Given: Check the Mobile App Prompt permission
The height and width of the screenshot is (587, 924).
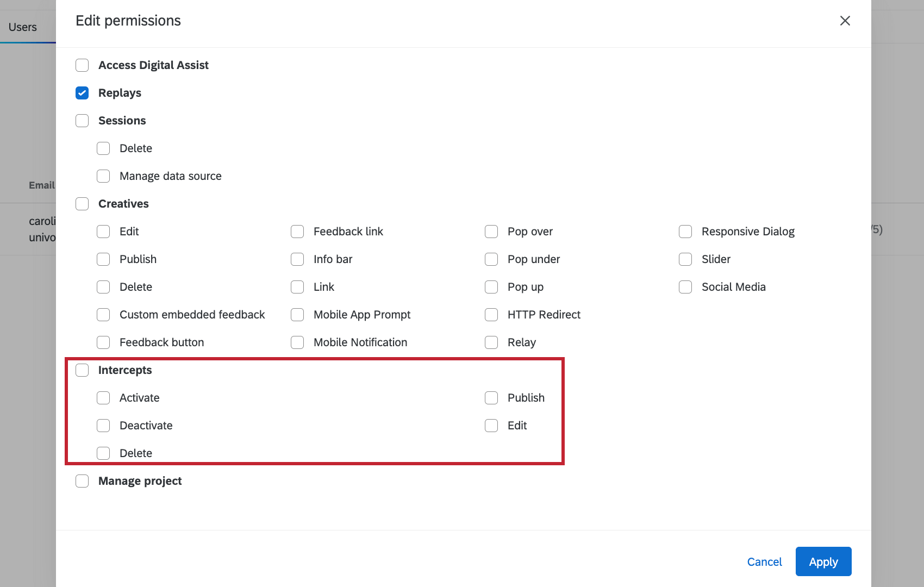Looking at the screenshot, I should (297, 315).
